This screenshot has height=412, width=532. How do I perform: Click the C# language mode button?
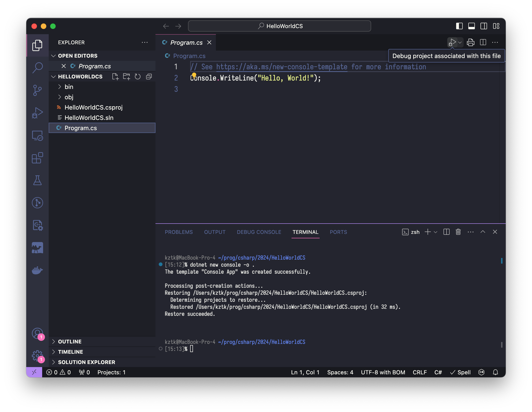[438, 372]
